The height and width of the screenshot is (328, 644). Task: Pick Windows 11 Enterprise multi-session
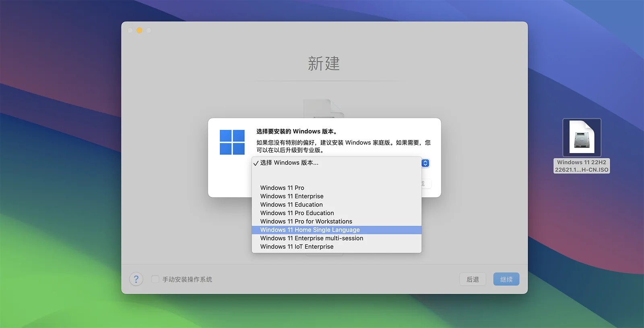click(336, 239)
